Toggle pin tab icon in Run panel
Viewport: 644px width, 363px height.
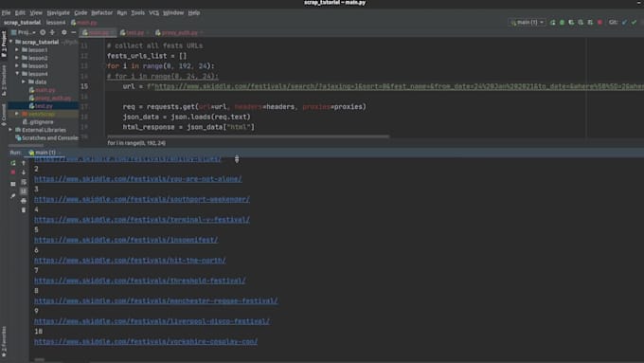coord(13,196)
